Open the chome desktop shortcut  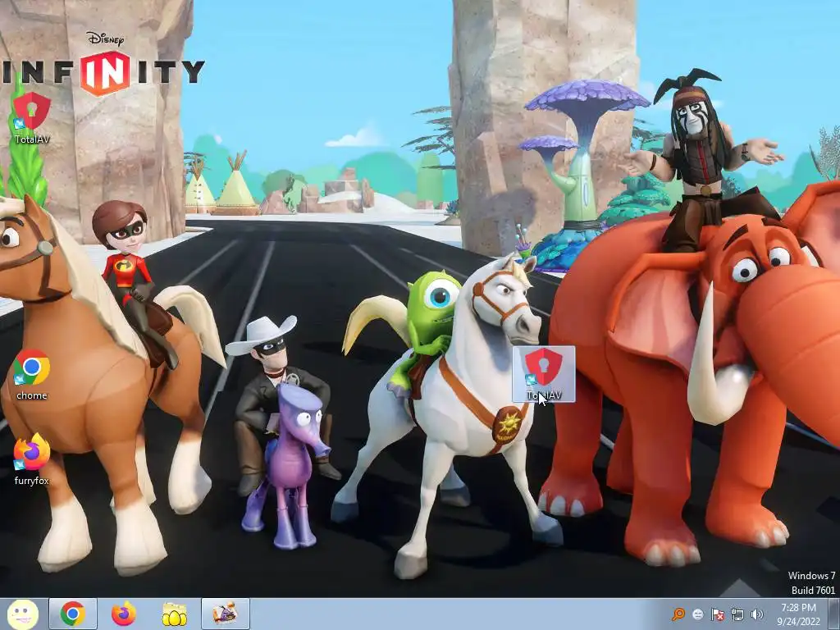click(32, 375)
